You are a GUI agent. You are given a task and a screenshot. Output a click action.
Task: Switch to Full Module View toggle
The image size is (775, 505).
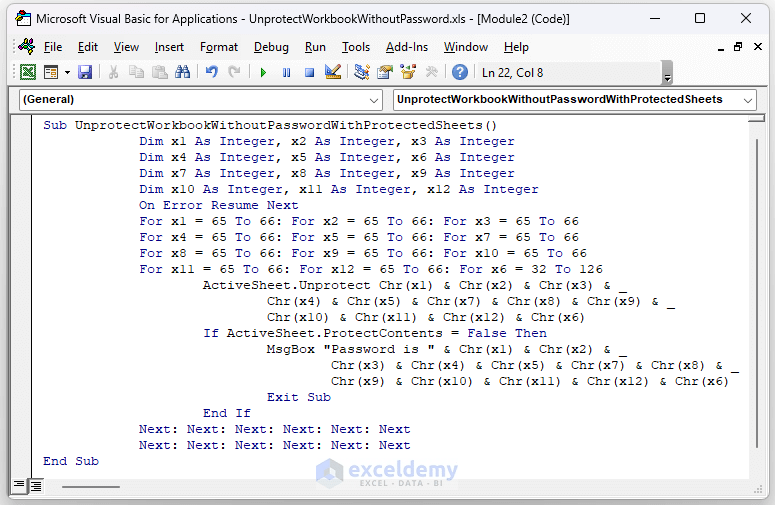point(36,486)
